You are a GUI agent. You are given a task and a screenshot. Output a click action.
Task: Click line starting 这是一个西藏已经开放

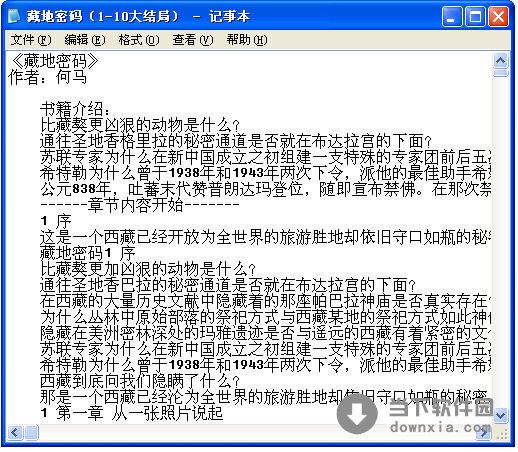(266, 237)
